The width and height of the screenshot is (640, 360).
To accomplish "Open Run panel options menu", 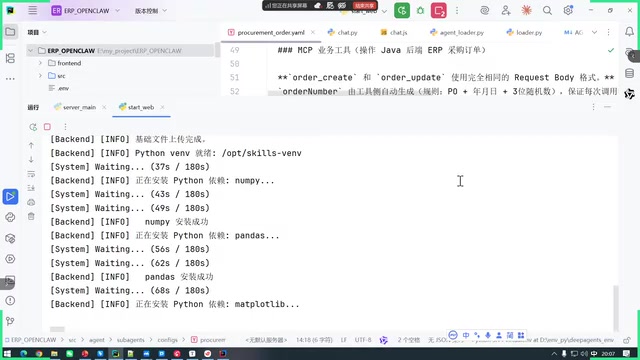I will tap(593, 107).
